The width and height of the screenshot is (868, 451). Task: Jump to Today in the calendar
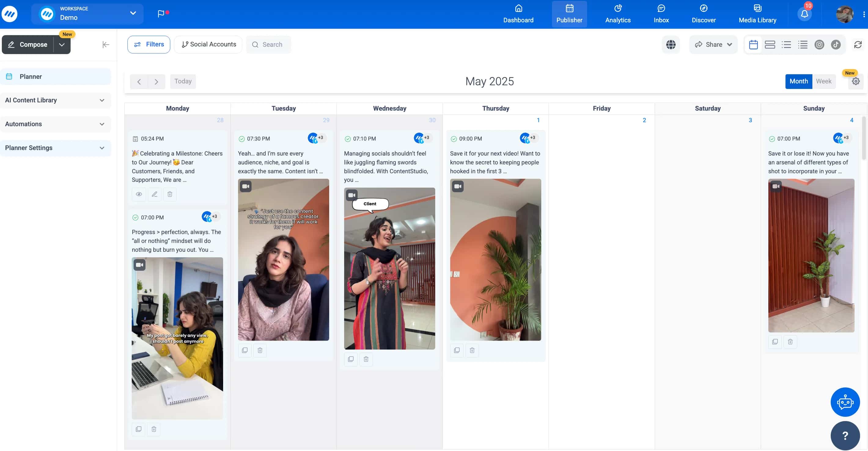pos(183,81)
